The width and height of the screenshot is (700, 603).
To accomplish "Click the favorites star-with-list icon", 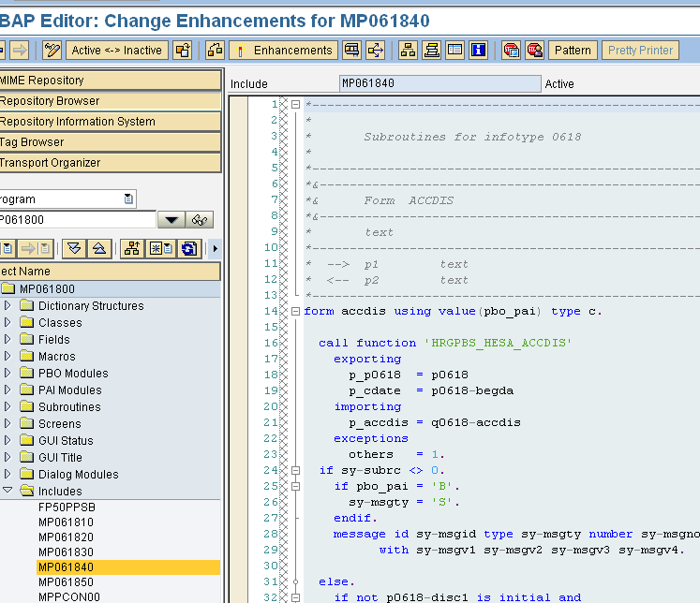I will point(161,248).
